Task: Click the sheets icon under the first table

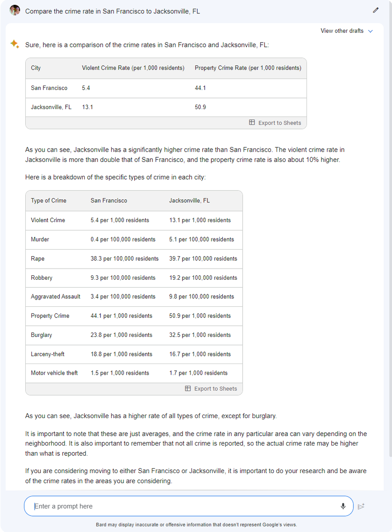Action: point(252,122)
